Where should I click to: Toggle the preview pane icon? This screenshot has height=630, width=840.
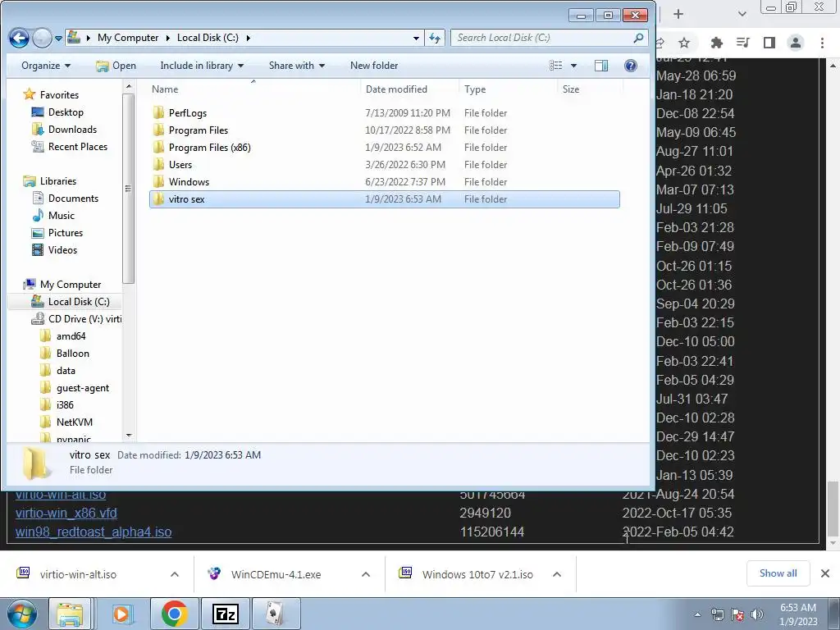click(x=601, y=66)
